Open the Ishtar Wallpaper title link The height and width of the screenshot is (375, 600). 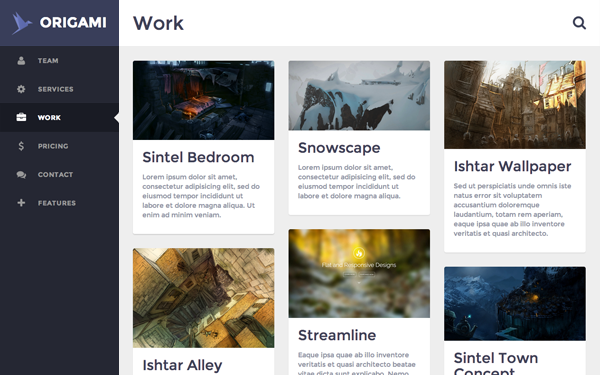point(512,166)
